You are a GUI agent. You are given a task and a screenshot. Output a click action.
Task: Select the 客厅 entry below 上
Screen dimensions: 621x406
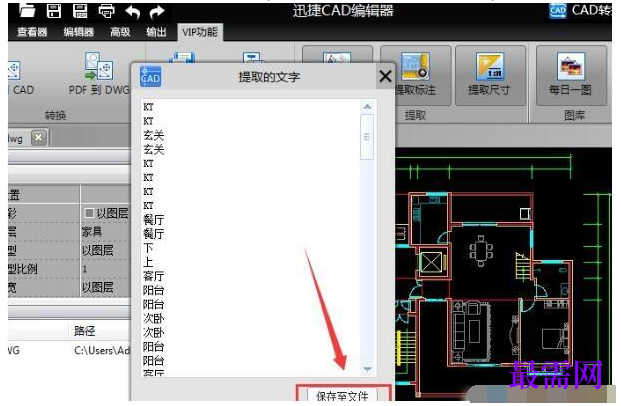pyautogui.click(x=153, y=276)
